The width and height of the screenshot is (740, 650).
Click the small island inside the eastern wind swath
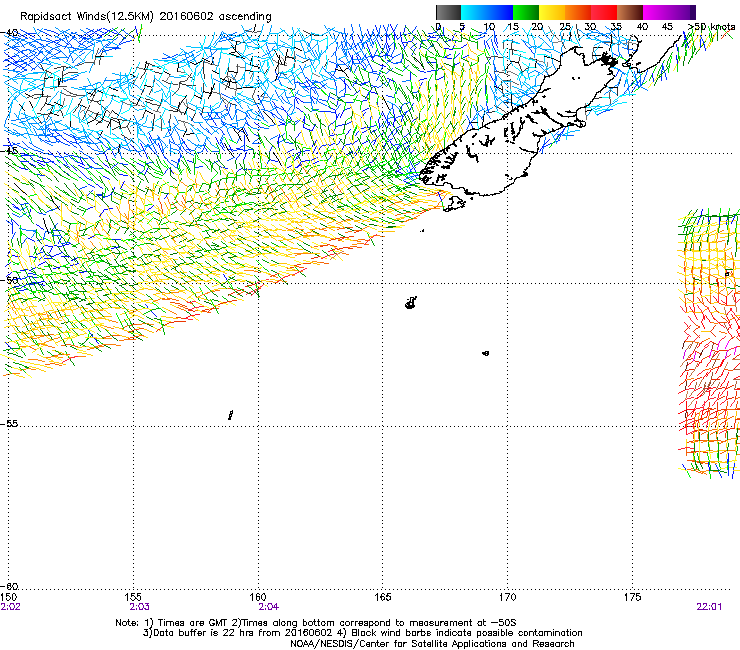(x=727, y=274)
